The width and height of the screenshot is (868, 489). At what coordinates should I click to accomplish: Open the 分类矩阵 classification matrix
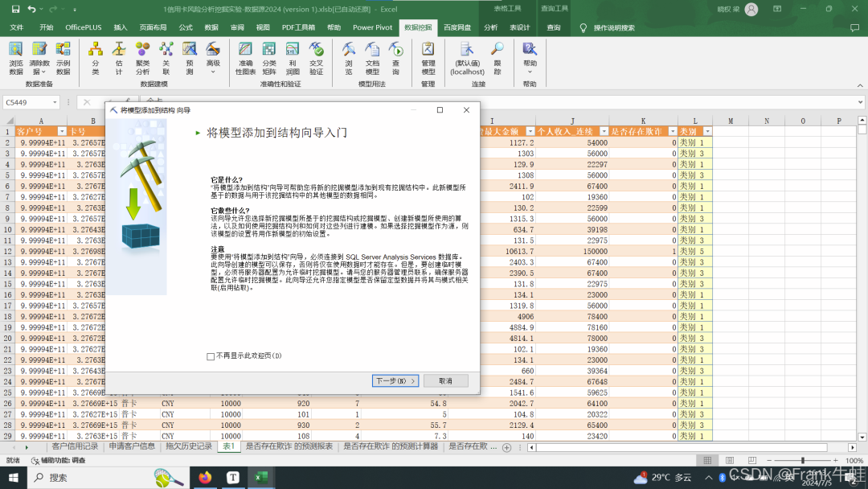[x=269, y=58]
